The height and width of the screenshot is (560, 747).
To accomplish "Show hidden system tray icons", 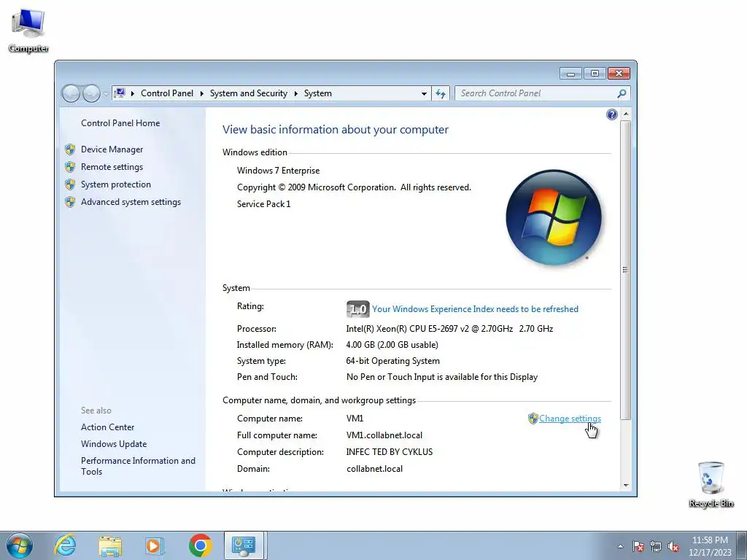I will click(x=620, y=546).
